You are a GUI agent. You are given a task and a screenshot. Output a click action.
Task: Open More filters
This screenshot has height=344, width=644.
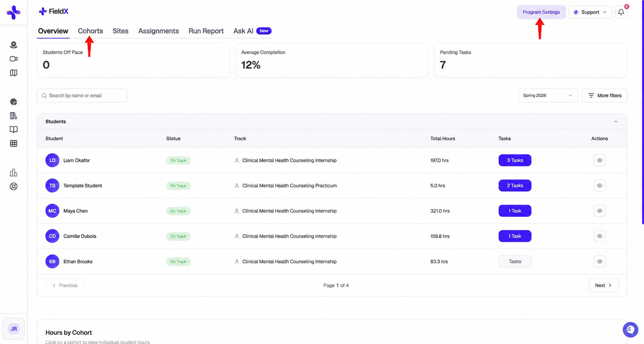(x=604, y=95)
